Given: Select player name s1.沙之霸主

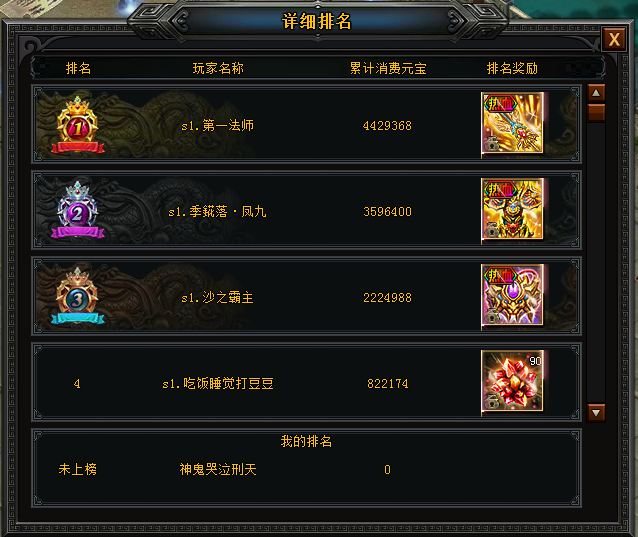Looking at the screenshot, I should point(217,297).
